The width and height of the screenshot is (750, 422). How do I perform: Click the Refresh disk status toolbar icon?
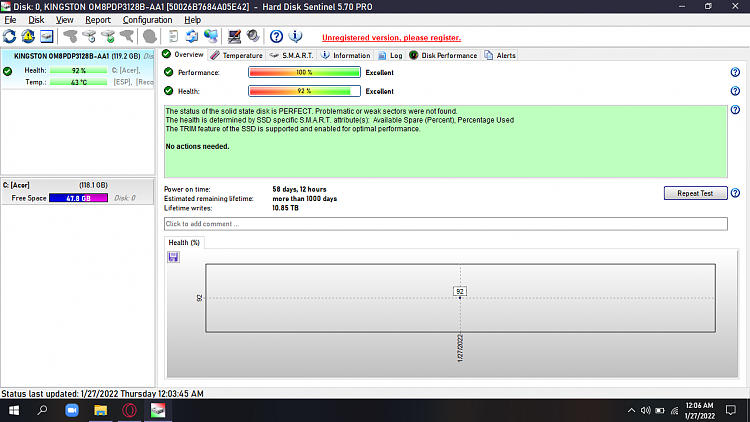click(x=10, y=36)
